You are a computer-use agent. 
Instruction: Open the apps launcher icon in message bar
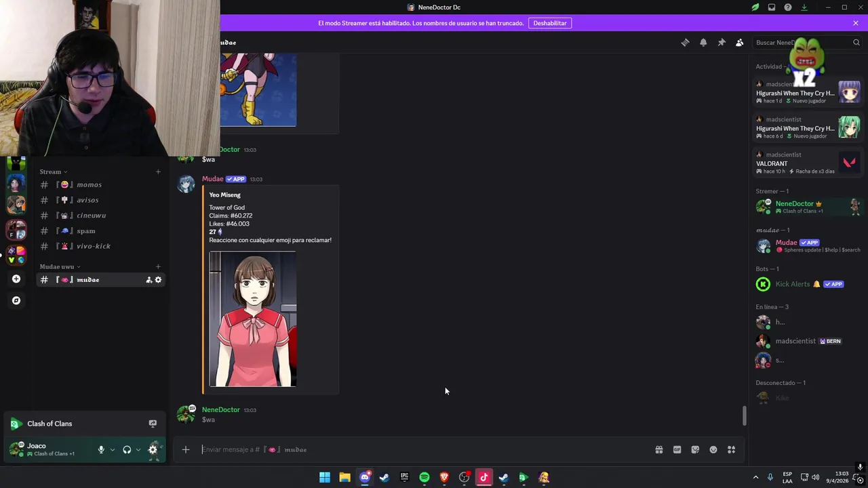[732, 449]
